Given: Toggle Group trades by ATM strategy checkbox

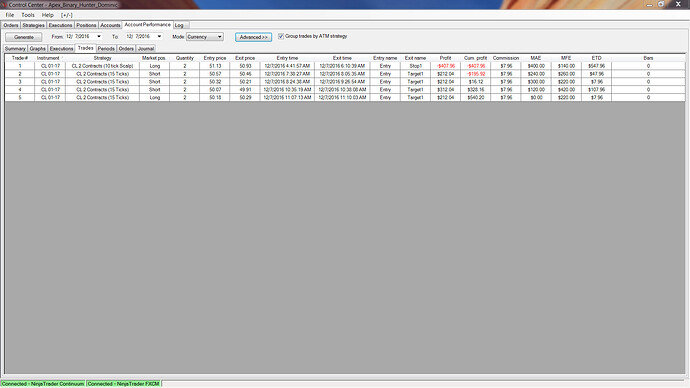Looking at the screenshot, I should pos(281,36).
